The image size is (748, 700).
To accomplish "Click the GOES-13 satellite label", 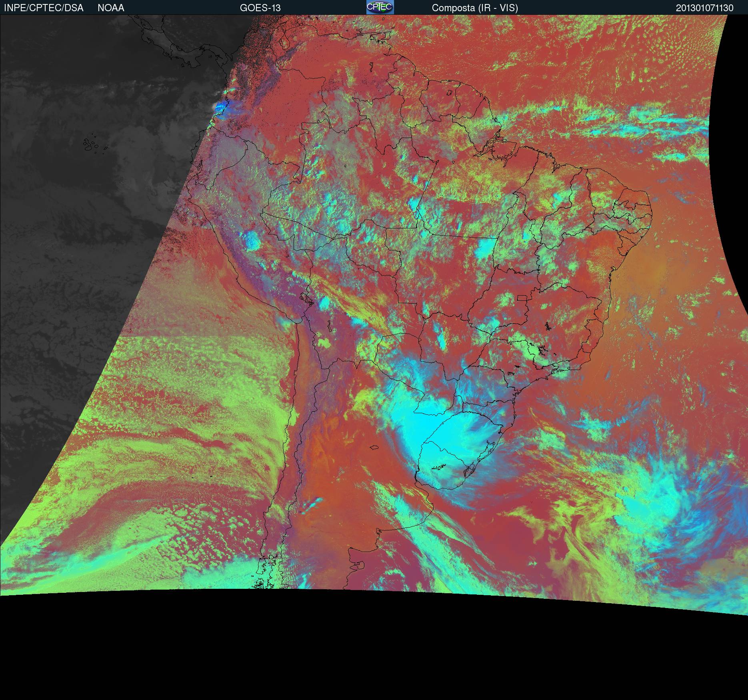I will pyautogui.click(x=260, y=8).
